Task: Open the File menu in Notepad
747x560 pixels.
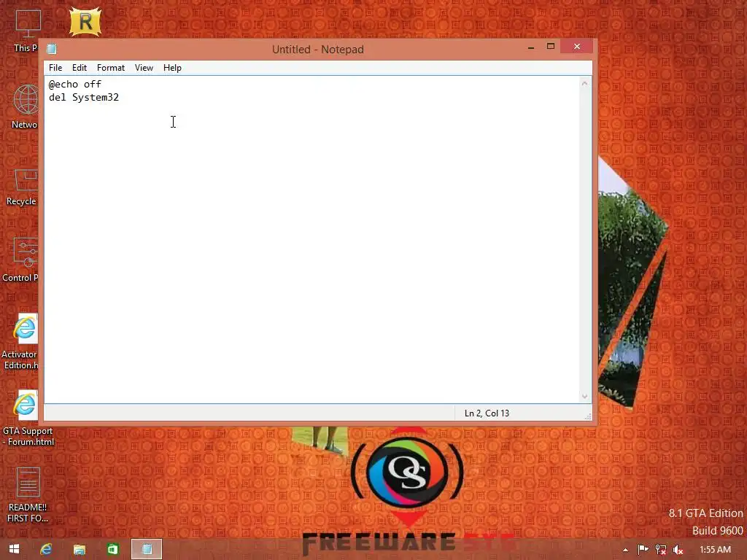Action: tap(55, 68)
